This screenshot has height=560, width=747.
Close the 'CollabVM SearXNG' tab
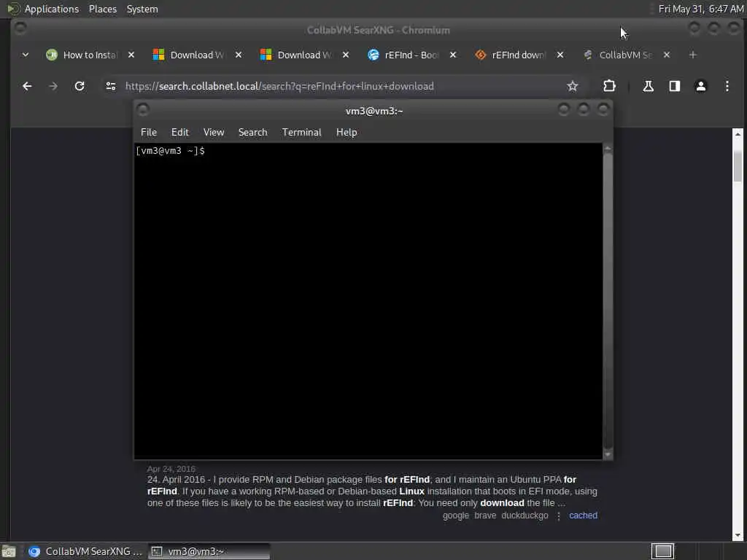pos(667,55)
